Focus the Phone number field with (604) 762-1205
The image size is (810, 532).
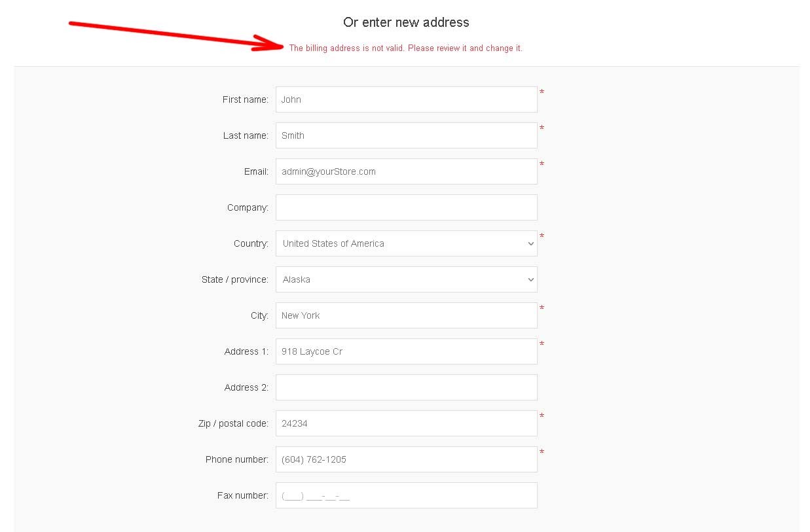point(406,459)
